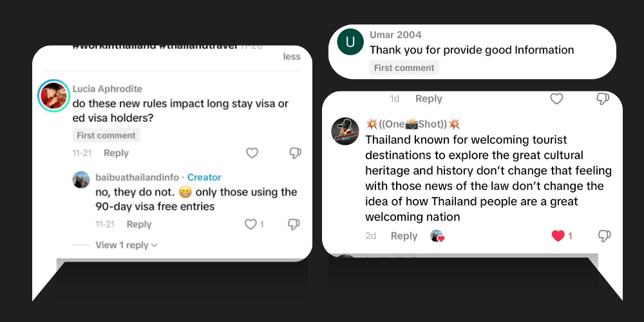The image size is (644, 322).
Task: Reply to Lucia Aphrodite's comment
Action: click(x=116, y=153)
